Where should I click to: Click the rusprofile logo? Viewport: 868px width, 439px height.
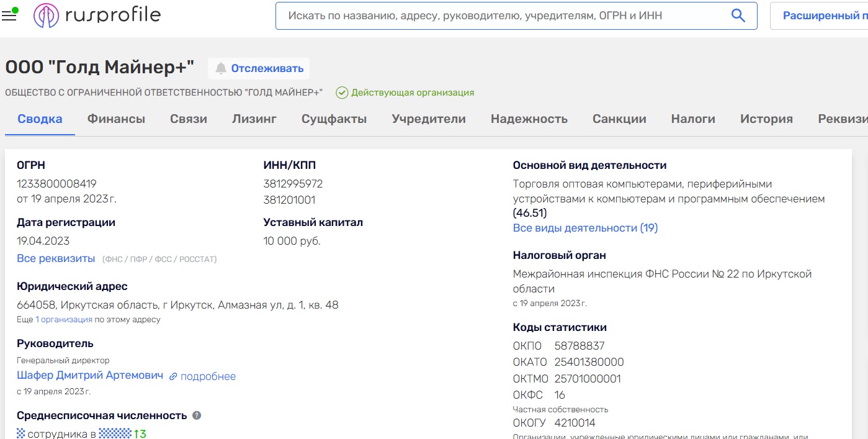(x=97, y=16)
